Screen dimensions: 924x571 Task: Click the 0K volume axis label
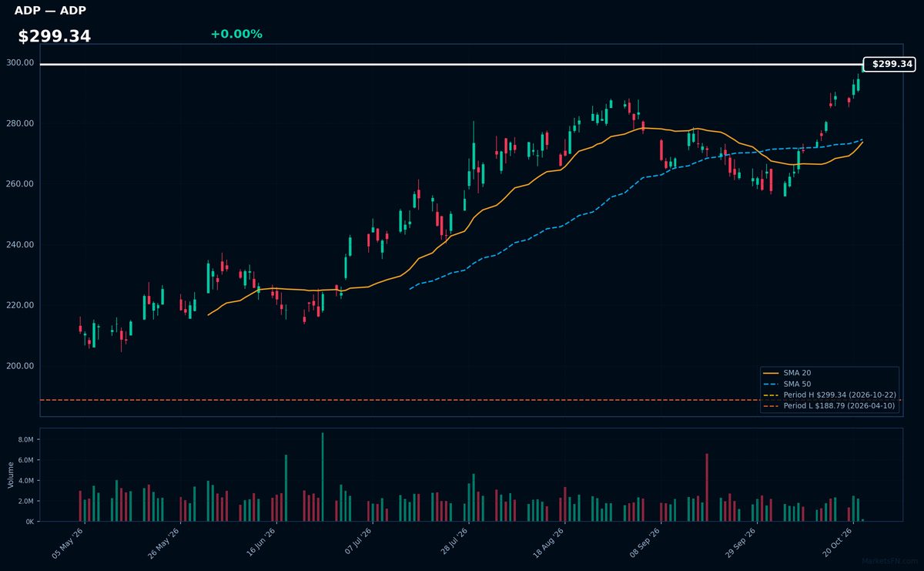pos(30,522)
